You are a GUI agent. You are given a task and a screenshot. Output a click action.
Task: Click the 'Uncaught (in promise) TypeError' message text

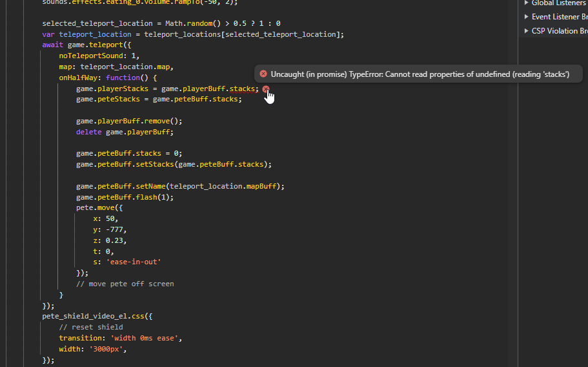(x=420, y=74)
